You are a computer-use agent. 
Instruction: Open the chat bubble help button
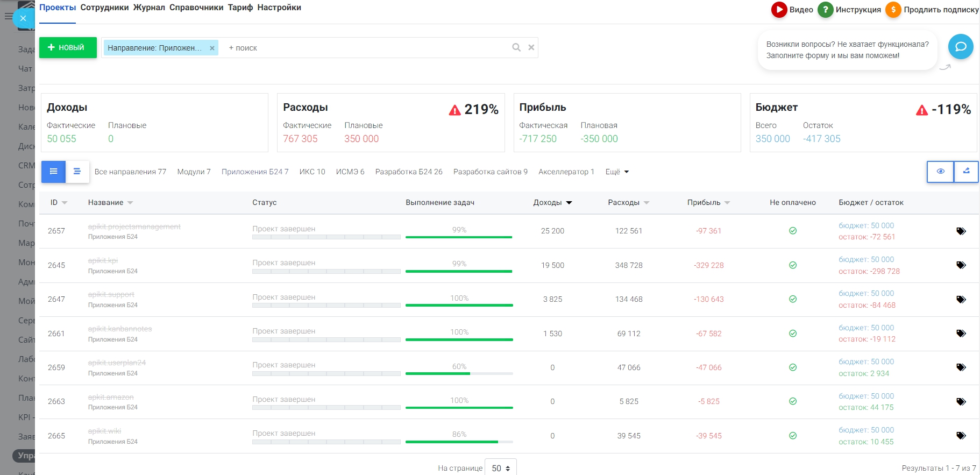[x=960, y=47]
